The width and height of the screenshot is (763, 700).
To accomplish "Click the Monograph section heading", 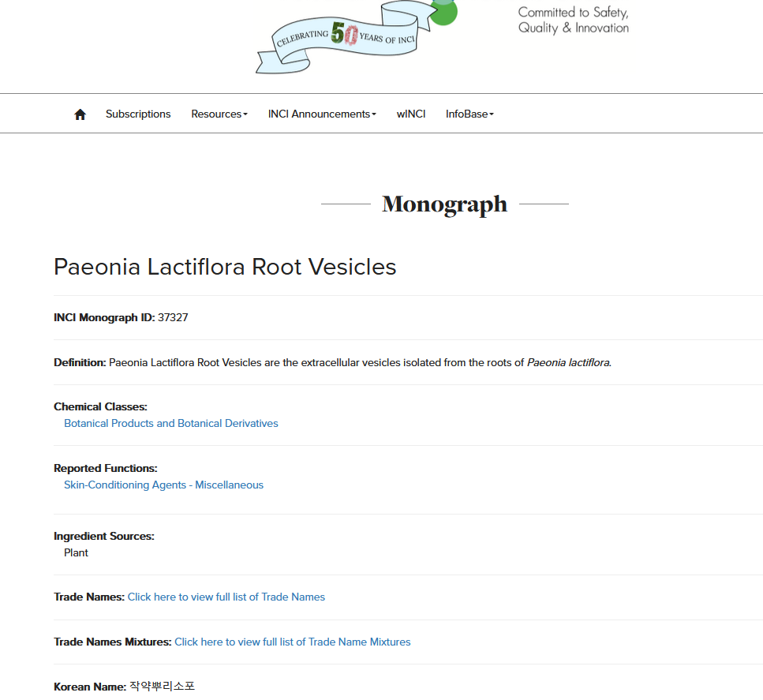I will pos(444,204).
